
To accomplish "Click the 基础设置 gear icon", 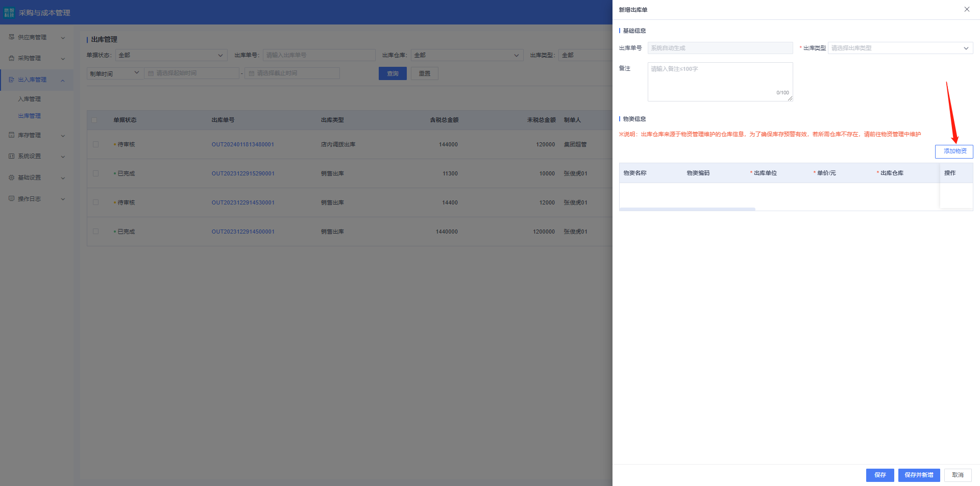I will [12, 177].
